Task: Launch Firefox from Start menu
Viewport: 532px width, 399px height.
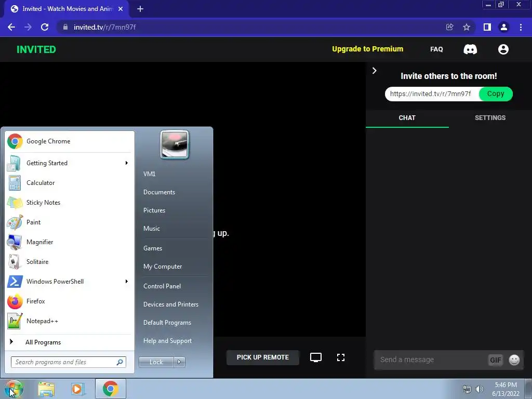Action: point(70,301)
